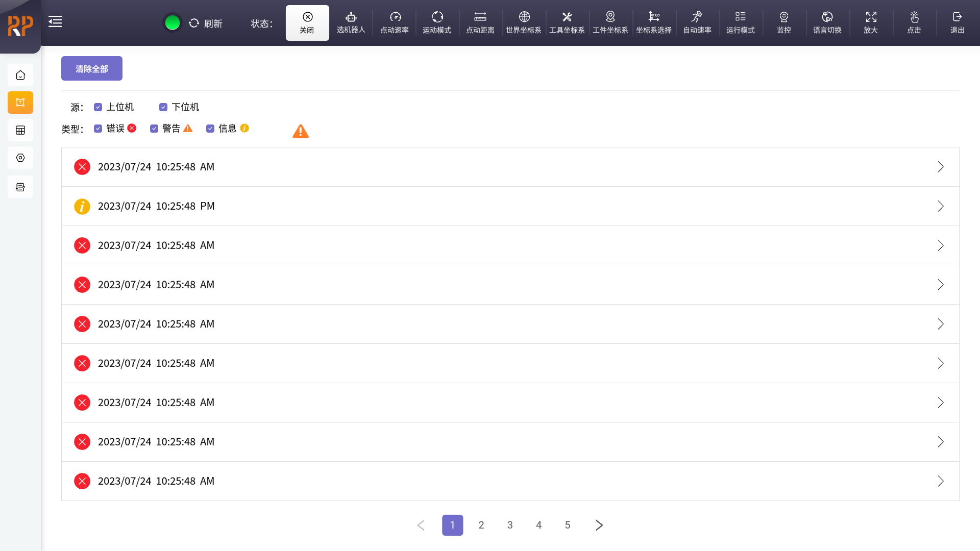The height and width of the screenshot is (551, 980).
Task: Click the RP logo
Action: [x=20, y=26]
